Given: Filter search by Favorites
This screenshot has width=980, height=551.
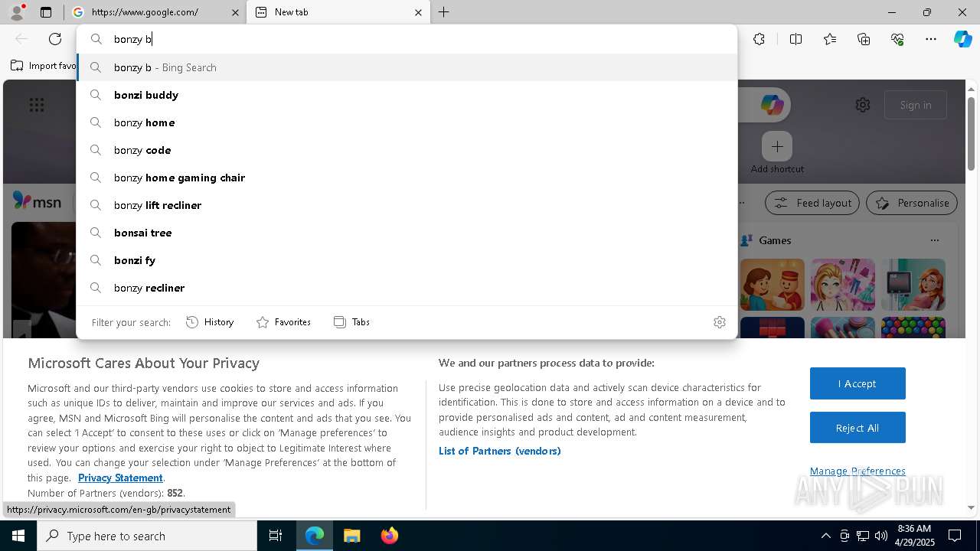Looking at the screenshot, I should [x=283, y=322].
